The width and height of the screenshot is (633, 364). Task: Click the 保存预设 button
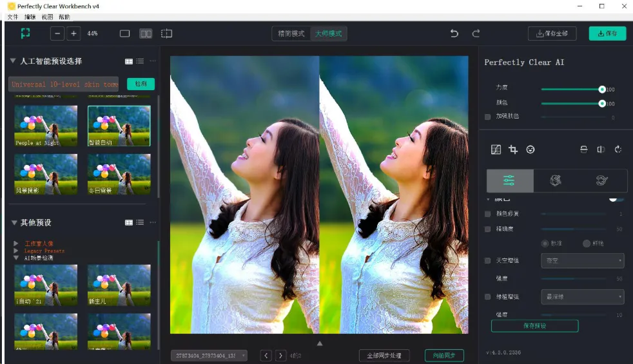click(x=534, y=325)
